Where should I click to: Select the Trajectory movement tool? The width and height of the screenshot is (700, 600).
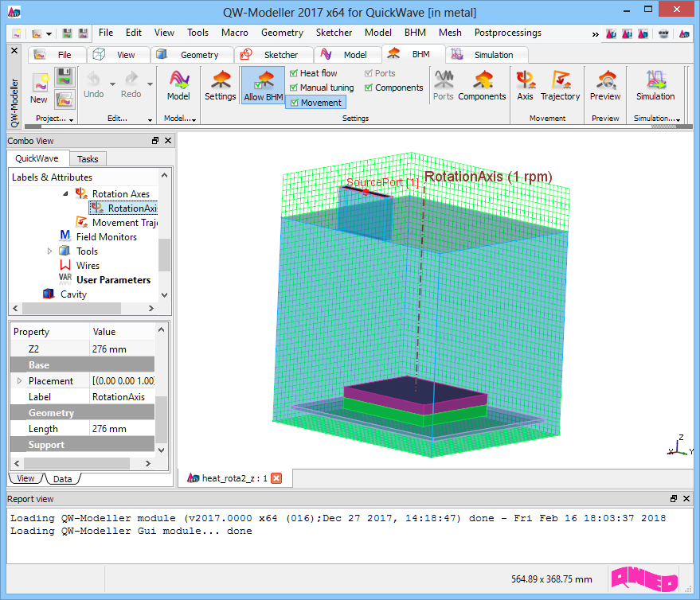[x=560, y=86]
